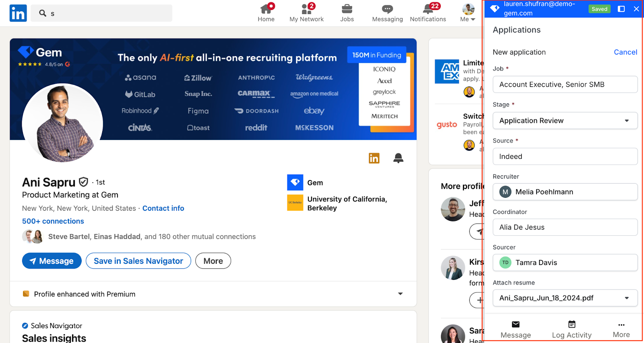644x343 pixels.
Task: Click the verification shield next to Ani Sapru
Action: pos(83,182)
